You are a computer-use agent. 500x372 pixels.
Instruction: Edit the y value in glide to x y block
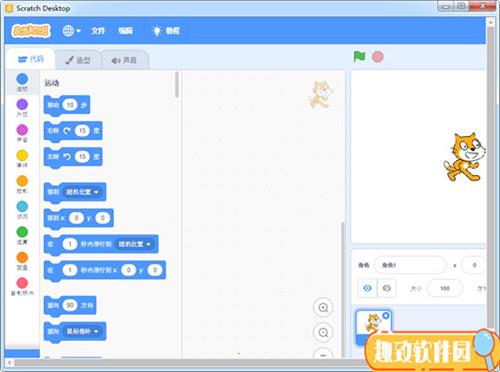click(x=155, y=270)
